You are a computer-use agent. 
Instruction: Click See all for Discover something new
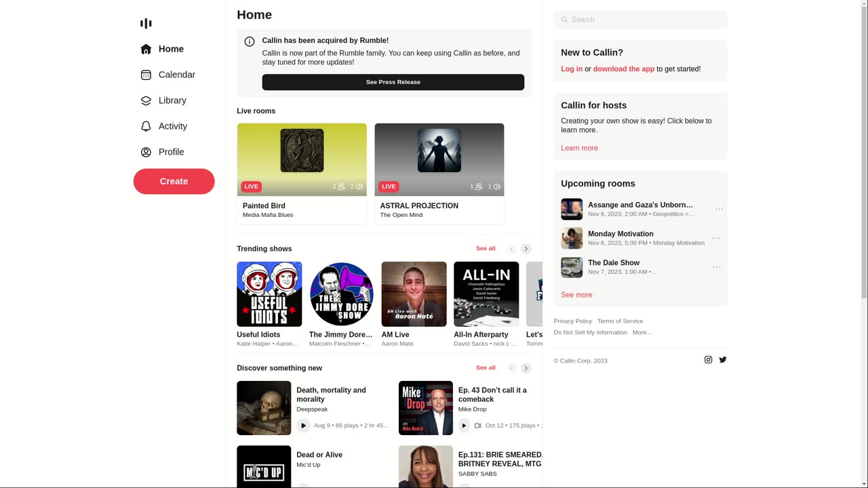[486, 368]
